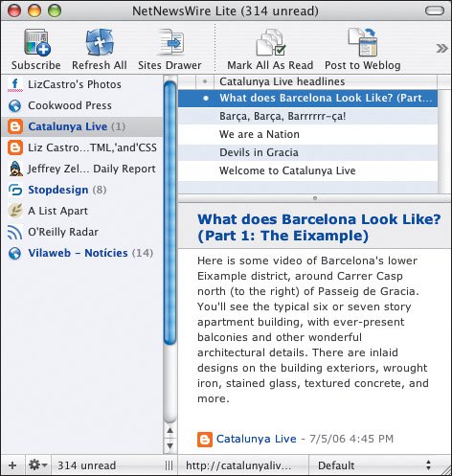Click the article title link about Barcelona

coord(319,228)
